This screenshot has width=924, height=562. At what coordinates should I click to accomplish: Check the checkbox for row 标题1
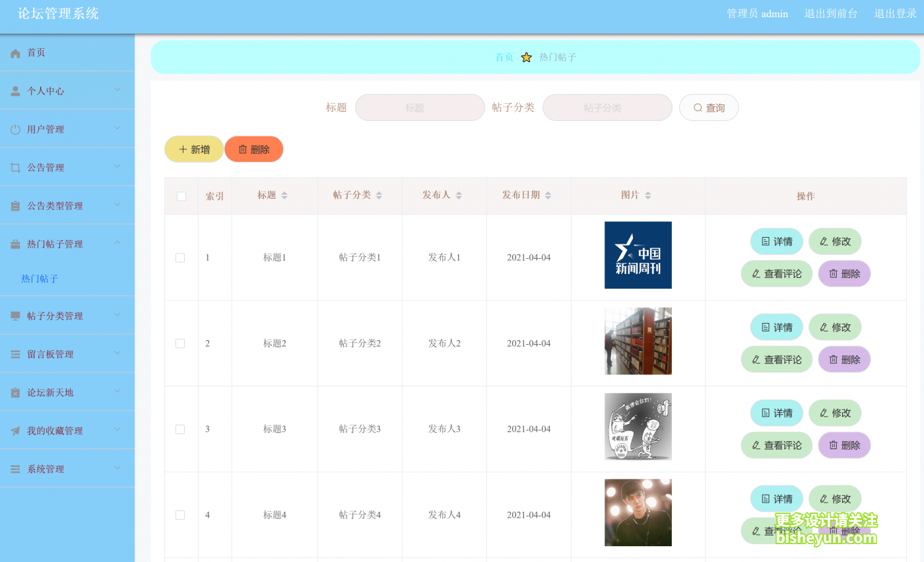(180, 258)
